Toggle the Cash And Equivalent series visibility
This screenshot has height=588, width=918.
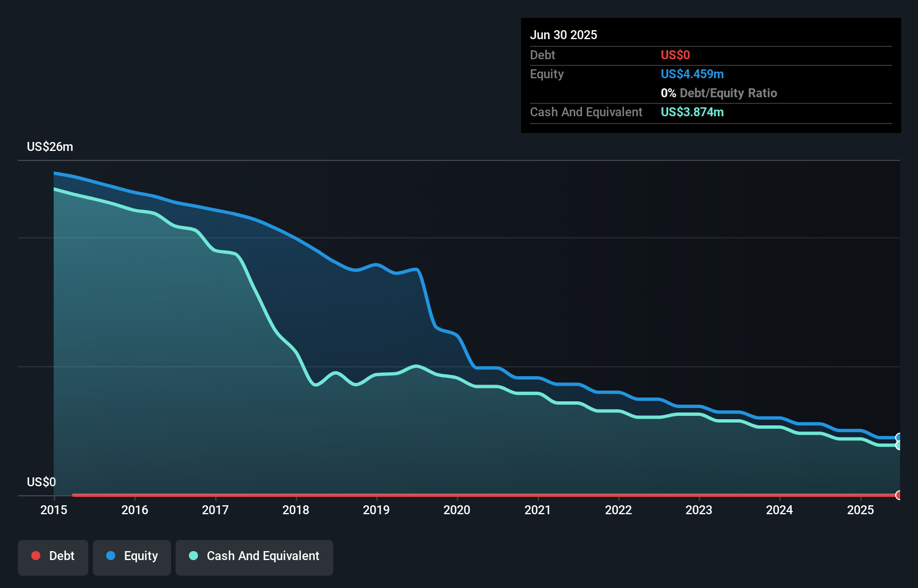pyautogui.click(x=254, y=557)
